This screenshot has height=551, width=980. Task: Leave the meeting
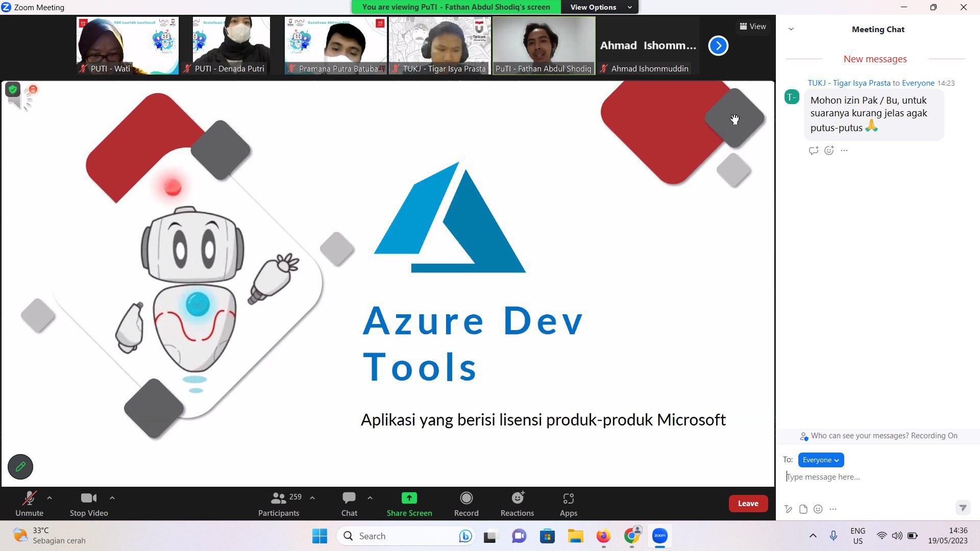[748, 504]
